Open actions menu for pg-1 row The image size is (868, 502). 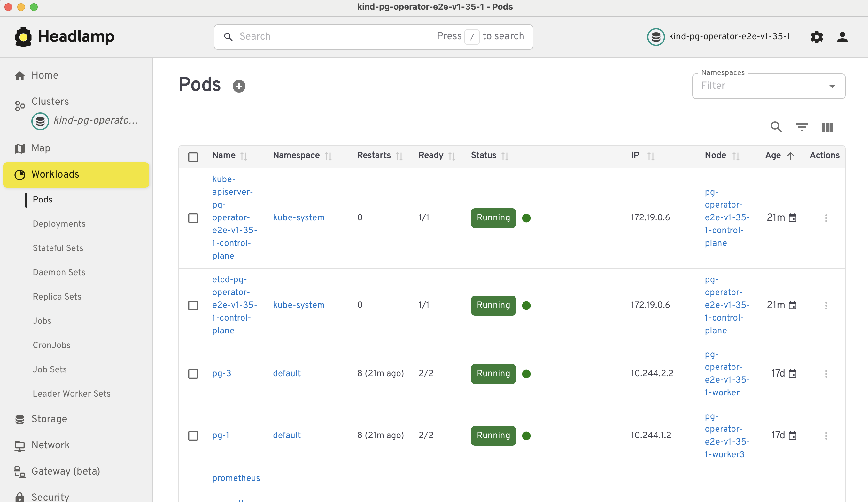(x=826, y=436)
